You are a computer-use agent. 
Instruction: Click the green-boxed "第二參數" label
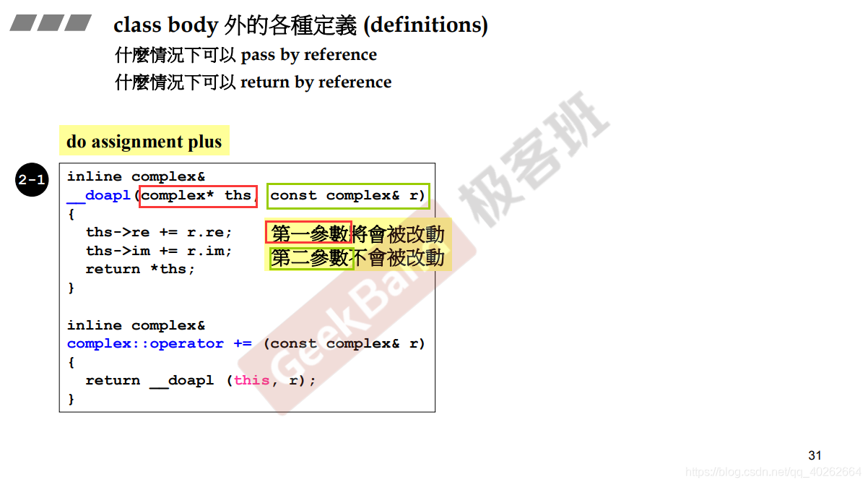coord(311,257)
